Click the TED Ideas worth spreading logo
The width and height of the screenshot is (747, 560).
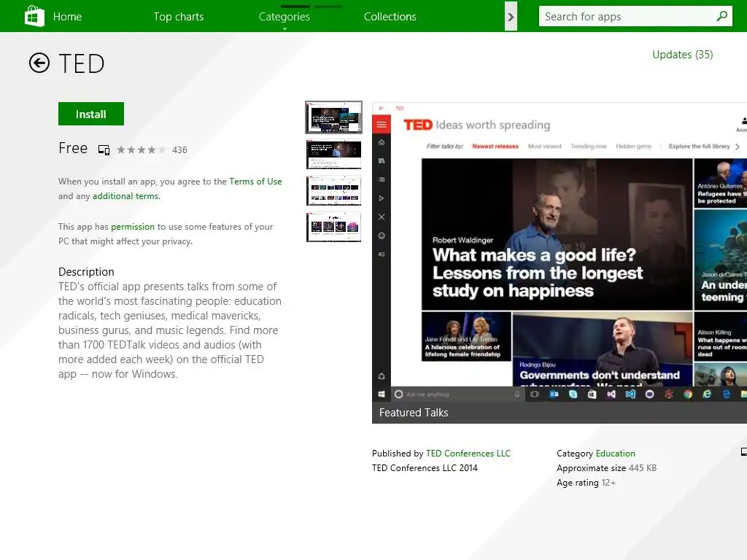476,125
